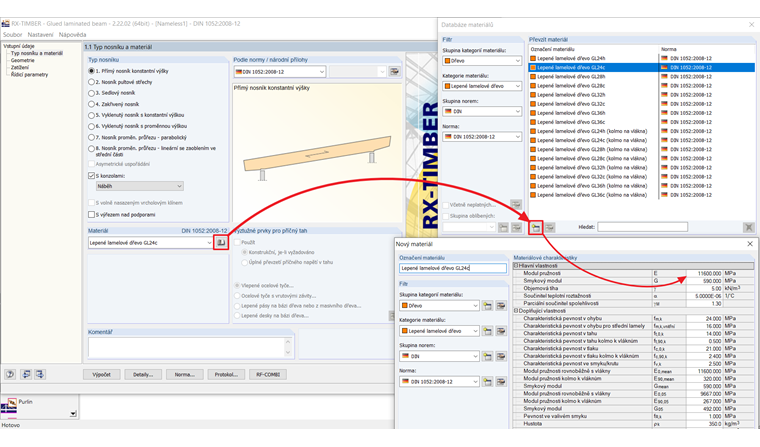Click in the Komentář text field
The image size is (760, 447).
(x=187, y=347)
